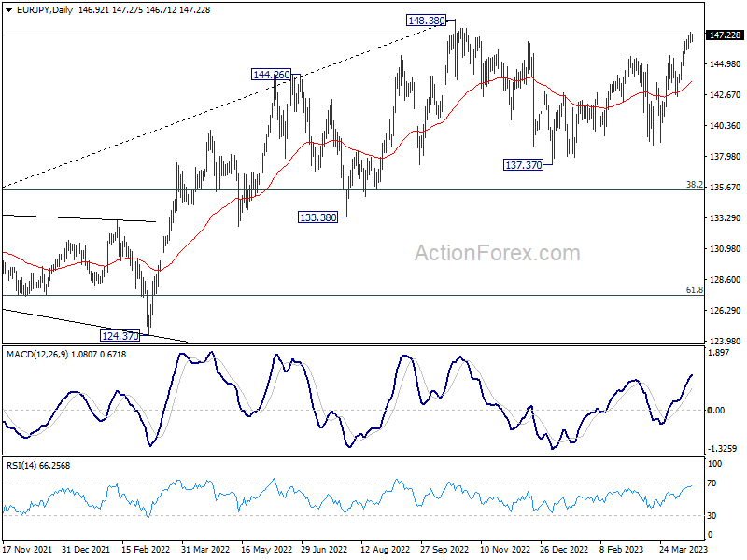
Task: Select the 31 Dec 2021 date label
Action: 86,549
